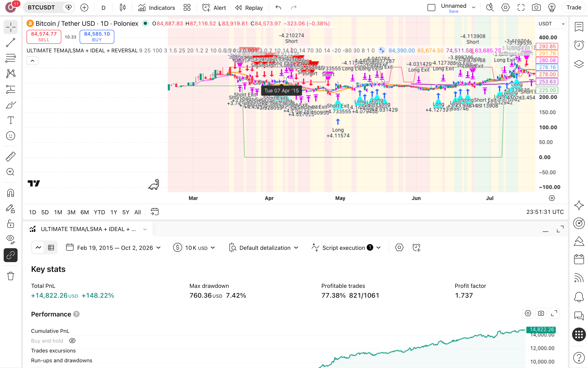Toggle magnet mode for drawings
This screenshot has height=368, width=588.
11,193
